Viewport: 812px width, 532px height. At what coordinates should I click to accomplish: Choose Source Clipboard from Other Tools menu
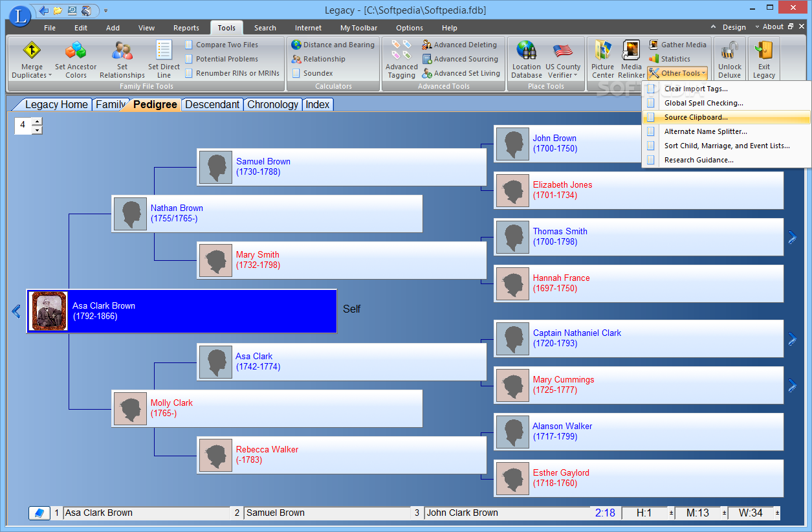tap(726, 117)
